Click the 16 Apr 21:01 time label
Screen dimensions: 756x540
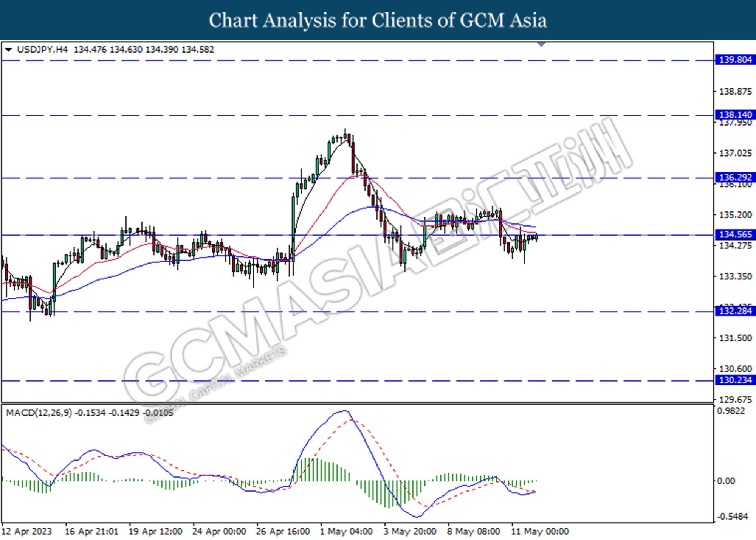92,531
